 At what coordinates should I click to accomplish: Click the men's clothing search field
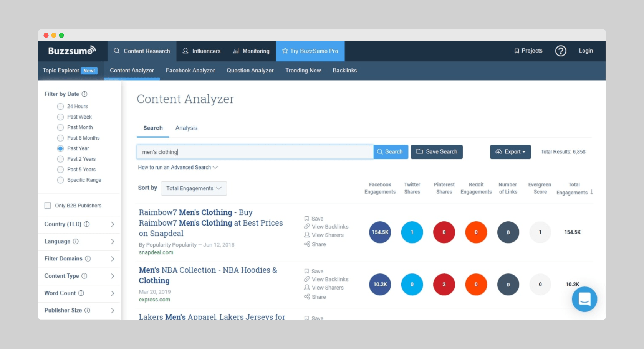coord(255,152)
